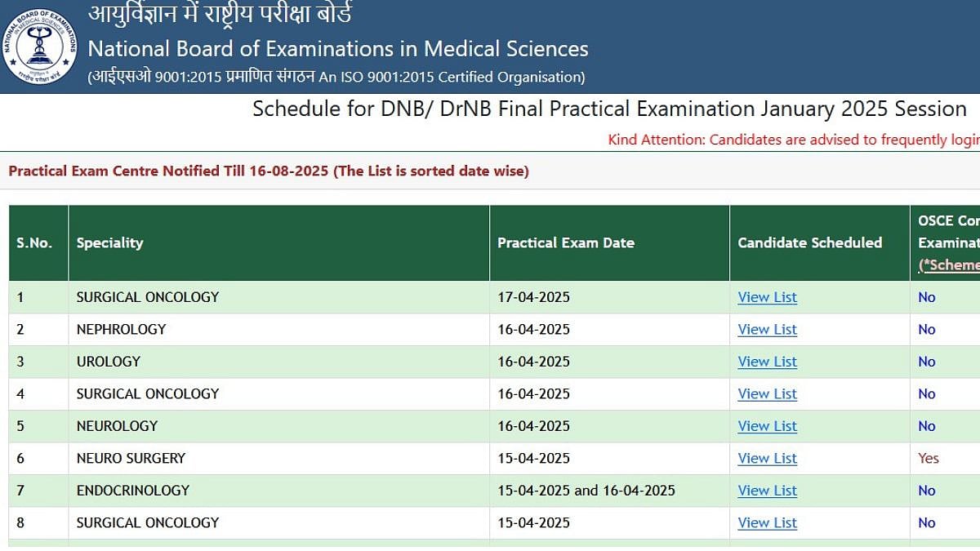Open View List for row 4 Surgical Oncology
The image size is (980, 551).
(767, 393)
